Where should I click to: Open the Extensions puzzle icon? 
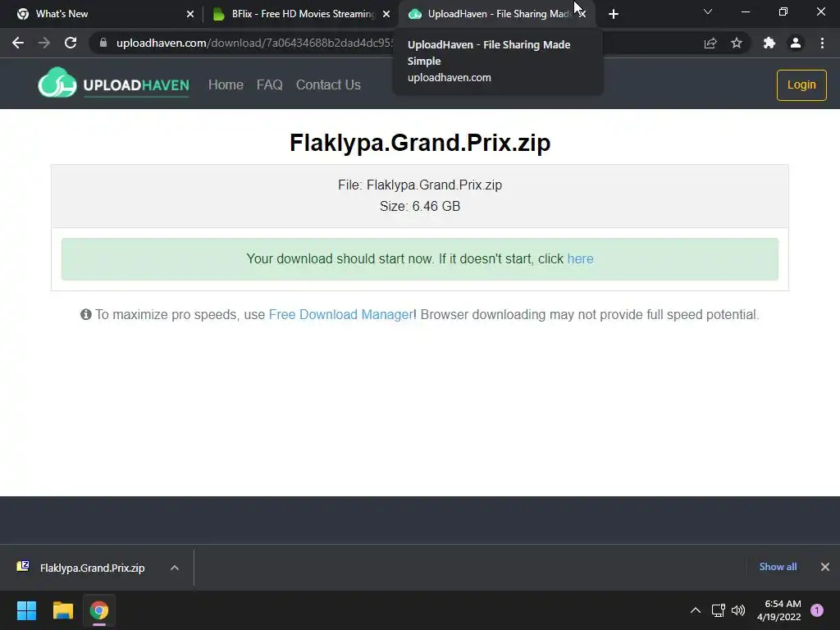[769, 43]
